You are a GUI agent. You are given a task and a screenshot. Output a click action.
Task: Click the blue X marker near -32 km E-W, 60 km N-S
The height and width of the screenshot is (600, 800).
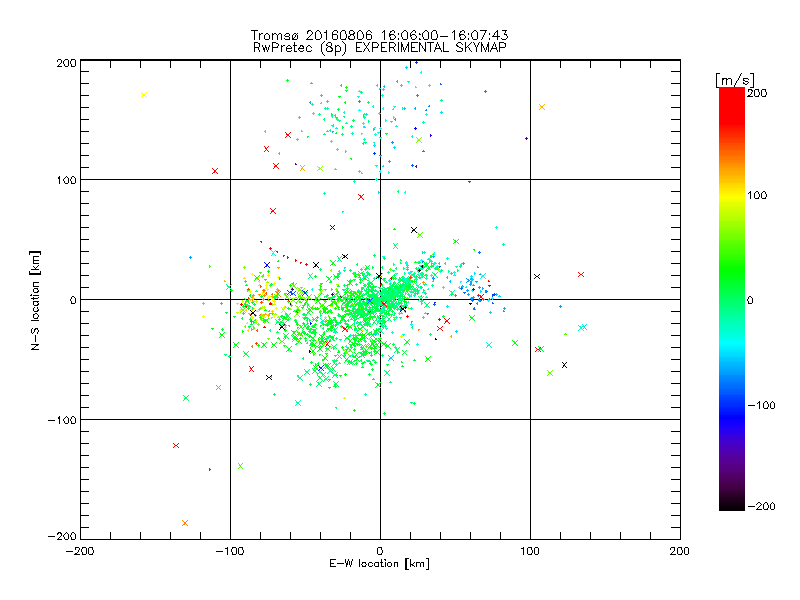click(333, 228)
